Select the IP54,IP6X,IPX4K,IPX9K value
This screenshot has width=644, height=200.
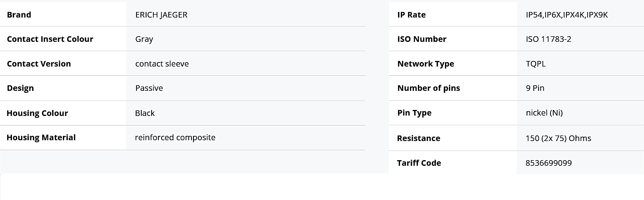567,15
